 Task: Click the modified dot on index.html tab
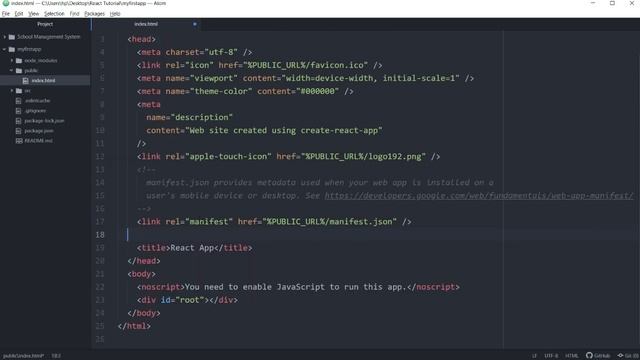pos(195,24)
